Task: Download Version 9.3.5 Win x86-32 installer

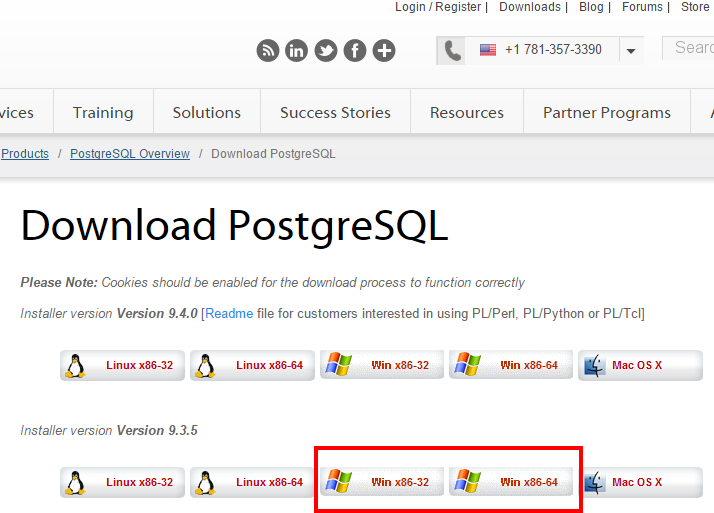Action: coord(382,482)
